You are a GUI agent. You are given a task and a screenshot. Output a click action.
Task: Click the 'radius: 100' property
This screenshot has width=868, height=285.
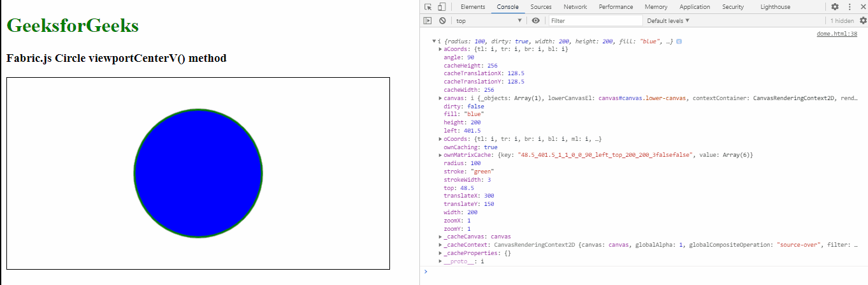coord(462,163)
